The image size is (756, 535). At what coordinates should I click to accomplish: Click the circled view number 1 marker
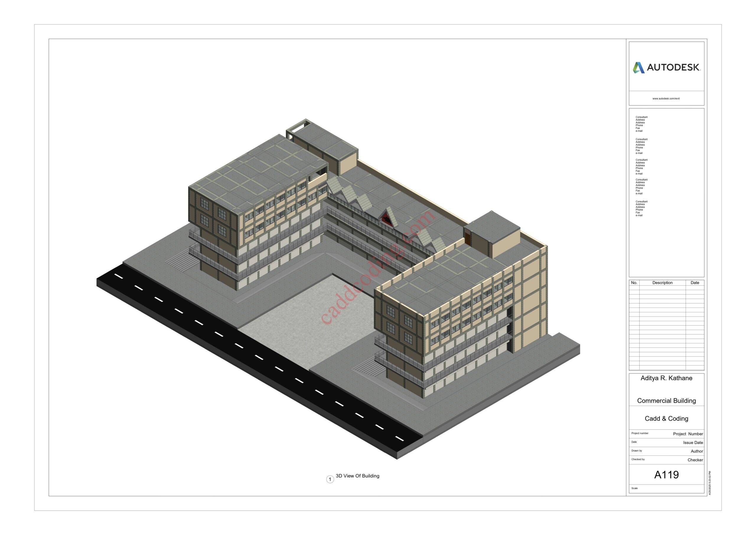pos(330,479)
